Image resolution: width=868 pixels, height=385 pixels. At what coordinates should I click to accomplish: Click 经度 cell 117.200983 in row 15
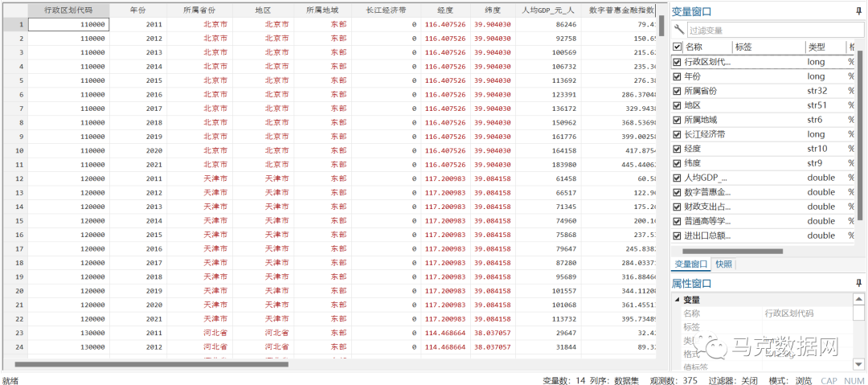445,221
